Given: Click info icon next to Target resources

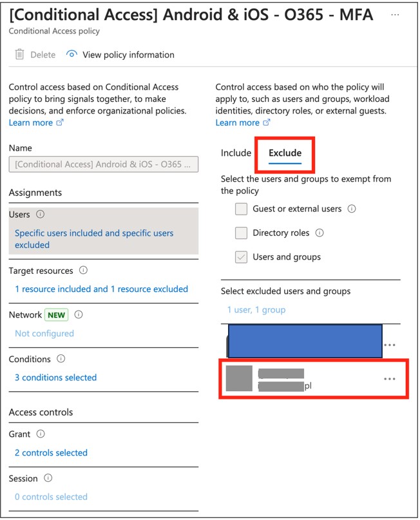Looking at the screenshot, I should click(83, 270).
